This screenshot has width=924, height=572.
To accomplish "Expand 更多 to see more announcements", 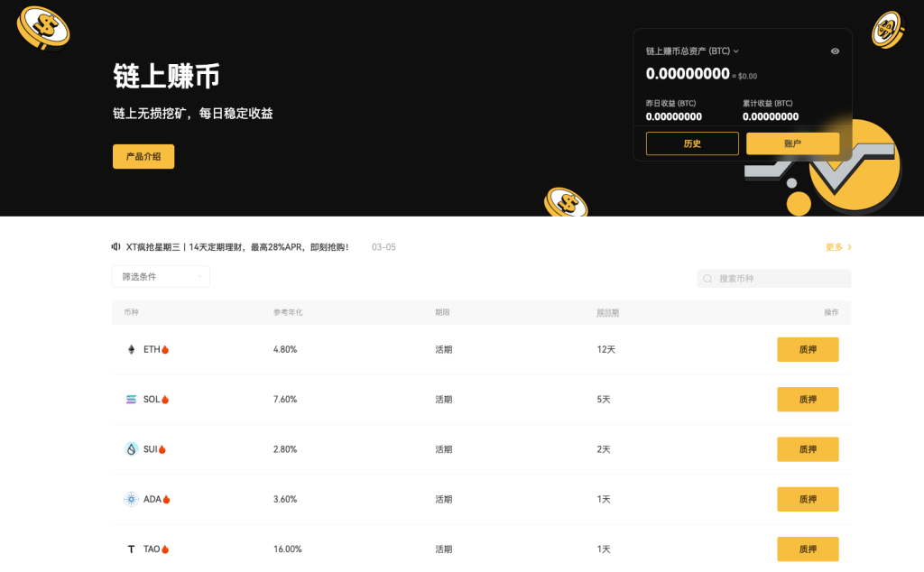I will [x=836, y=245].
